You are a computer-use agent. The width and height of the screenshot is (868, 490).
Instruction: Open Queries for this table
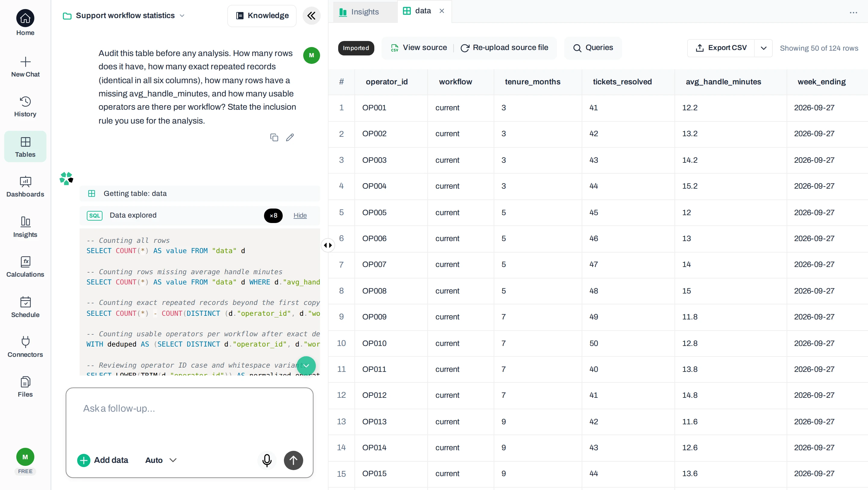593,48
